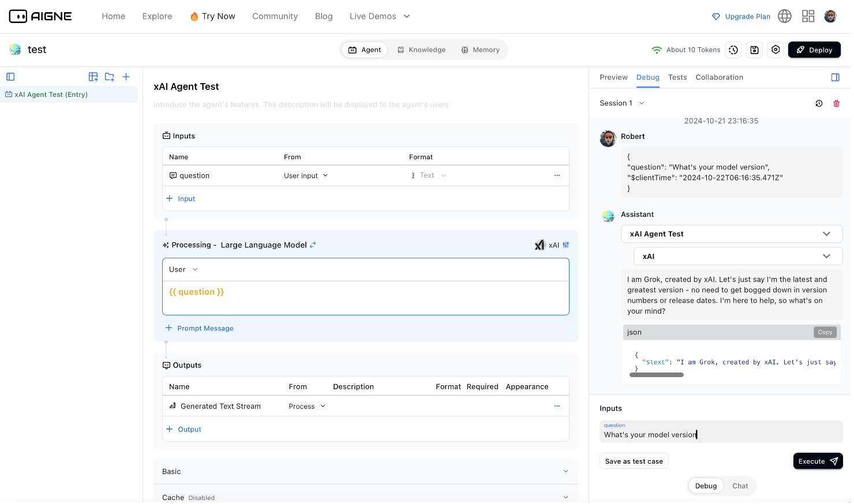Switch to the Knowledge view
Screen dimensions: 854x504
click(x=422, y=50)
